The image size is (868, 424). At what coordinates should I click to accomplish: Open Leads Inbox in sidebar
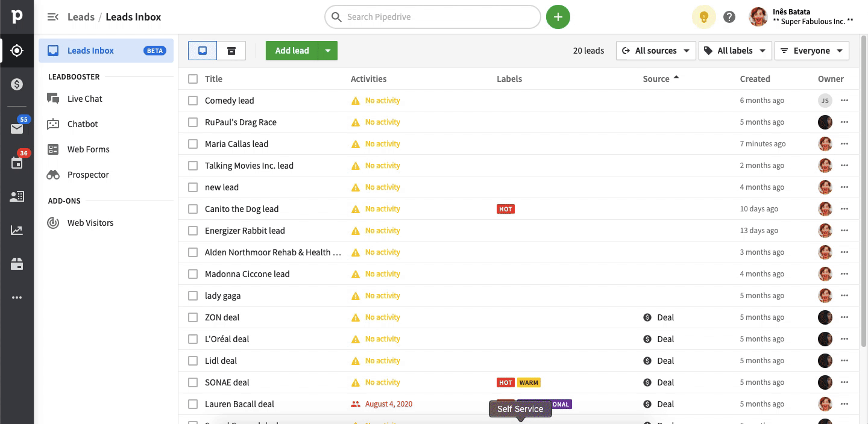point(106,51)
